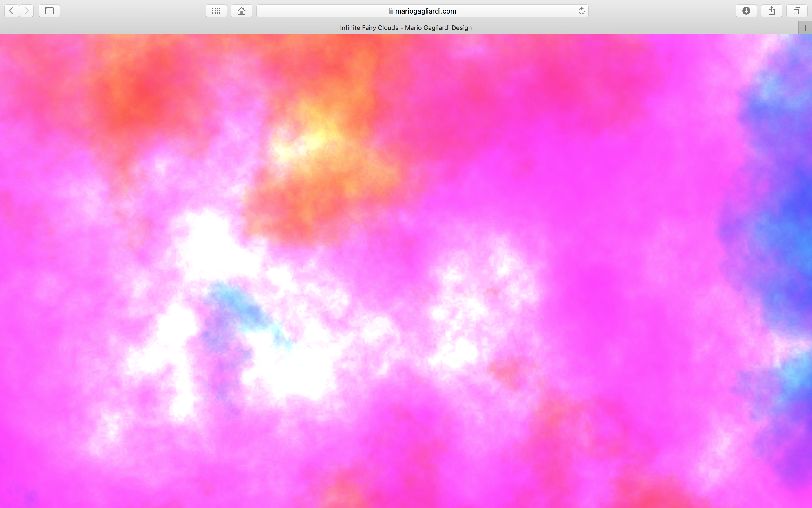Click the lock icon in address bar
Screen dimensions: 812x508
point(390,11)
